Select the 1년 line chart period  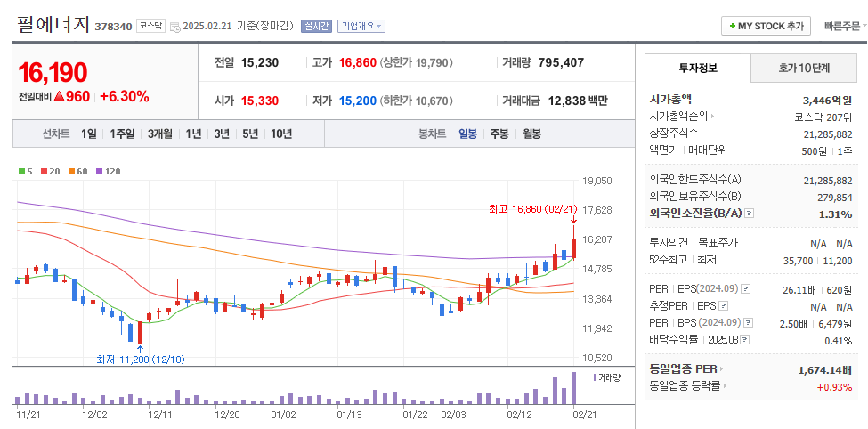pos(193,134)
